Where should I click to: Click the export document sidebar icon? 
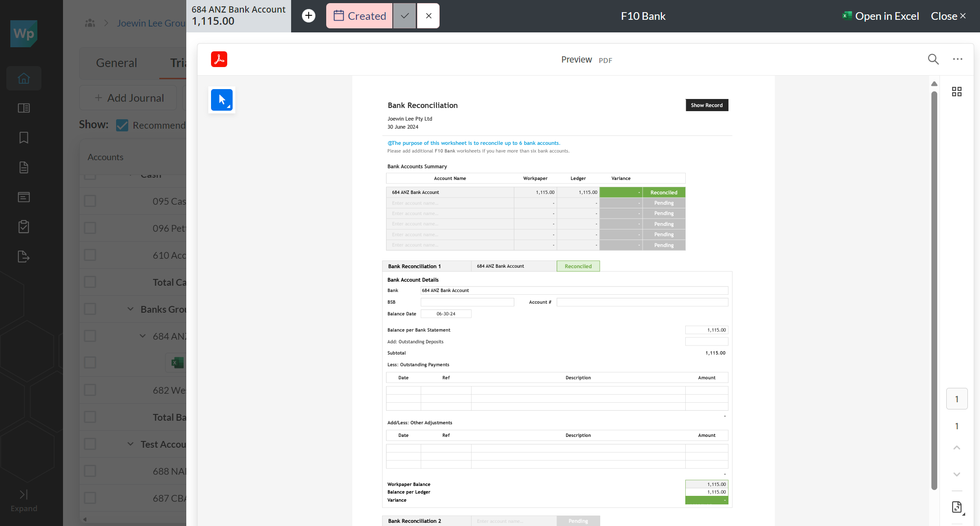(x=24, y=256)
